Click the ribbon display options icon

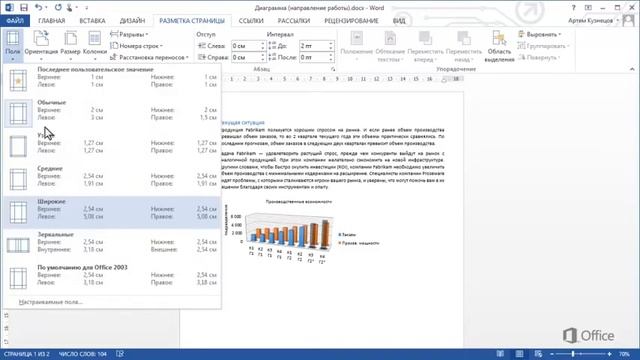(x=588, y=7)
